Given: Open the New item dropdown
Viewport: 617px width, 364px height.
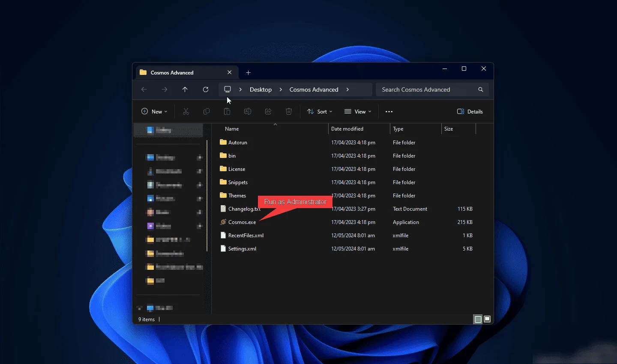Looking at the screenshot, I should 154,111.
